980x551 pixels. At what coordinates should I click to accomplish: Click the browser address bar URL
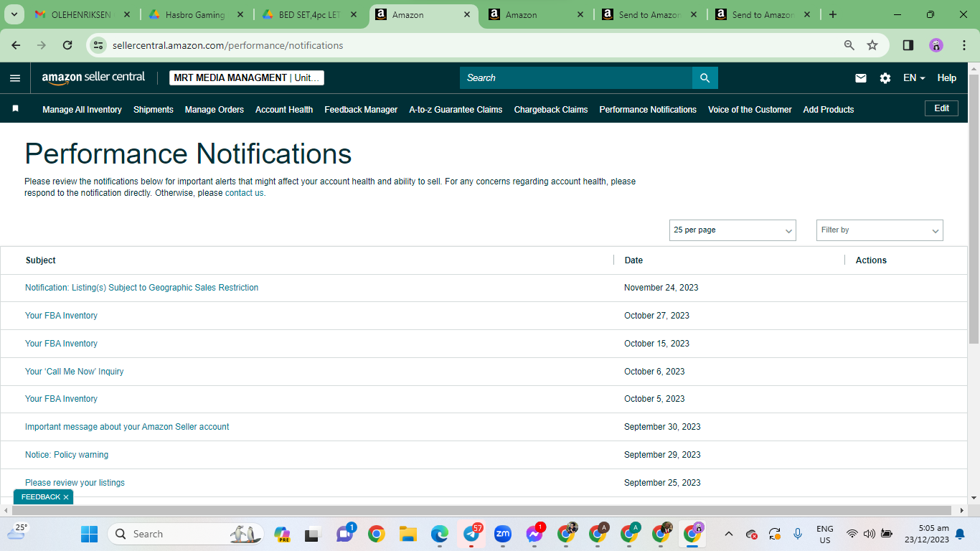227,45
